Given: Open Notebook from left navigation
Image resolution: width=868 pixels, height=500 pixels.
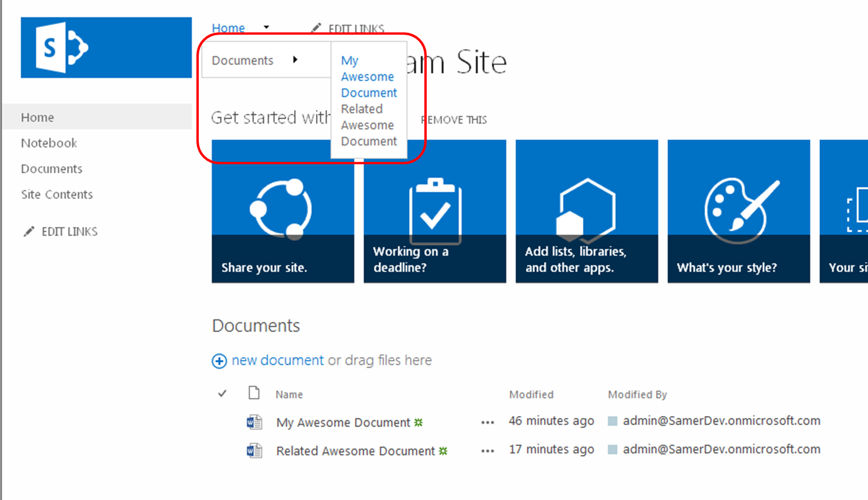Looking at the screenshot, I should 49,143.
